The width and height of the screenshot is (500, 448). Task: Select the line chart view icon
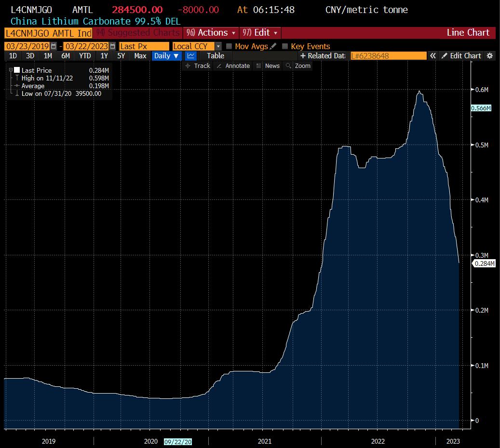point(191,56)
